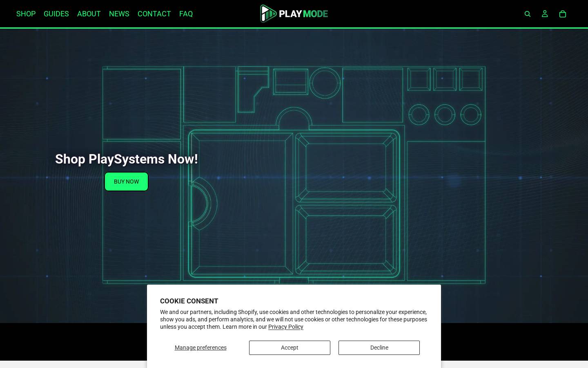Image resolution: width=588 pixels, height=368 pixels.
Task: Open the SHOP menu
Action: [x=26, y=14]
